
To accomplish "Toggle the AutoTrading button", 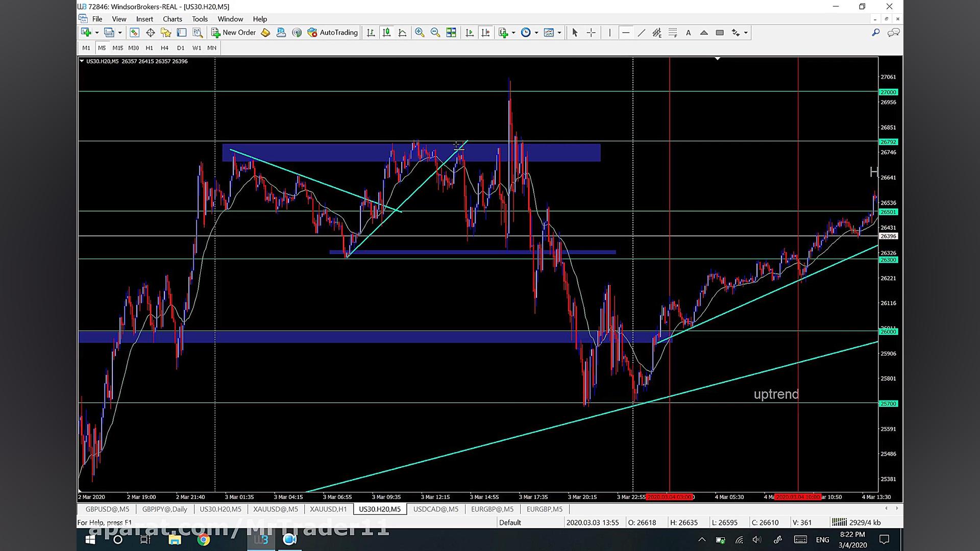I will click(x=333, y=33).
